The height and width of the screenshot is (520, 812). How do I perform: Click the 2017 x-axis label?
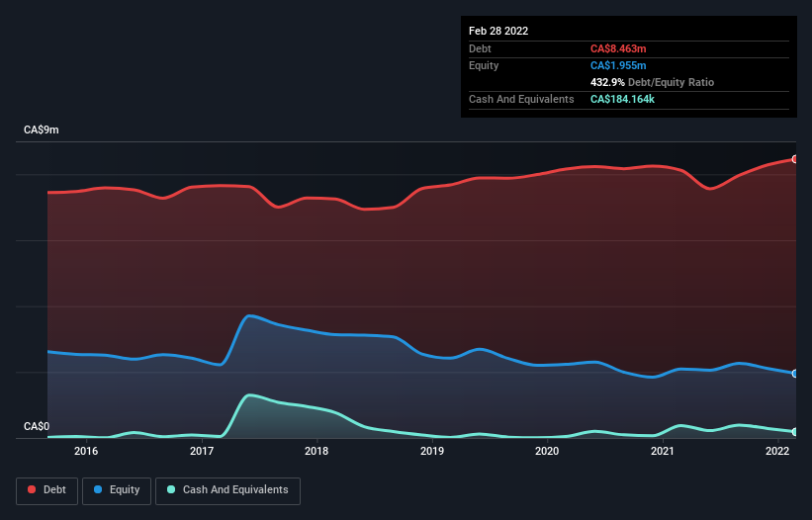tap(202, 451)
